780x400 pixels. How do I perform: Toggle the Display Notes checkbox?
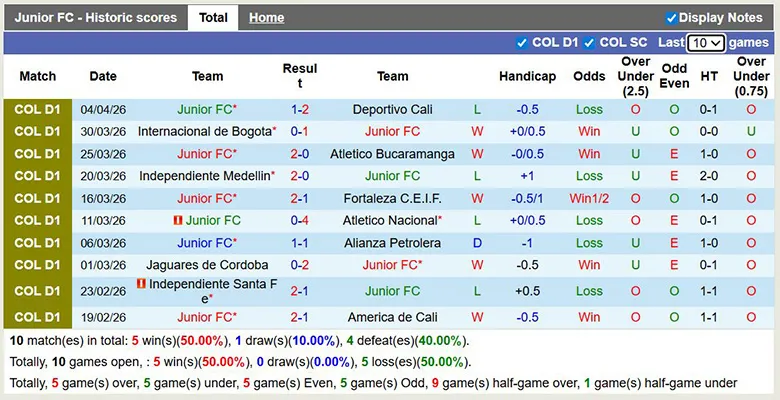(x=672, y=18)
